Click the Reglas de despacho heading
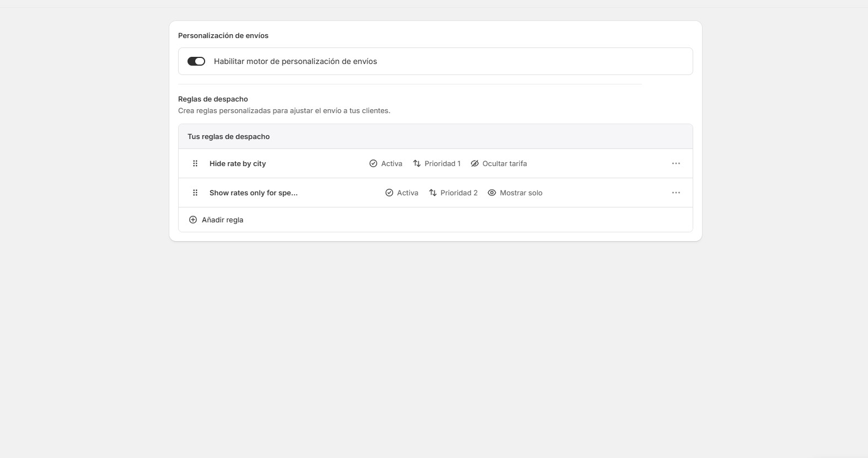Image resolution: width=868 pixels, height=458 pixels. tap(213, 99)
